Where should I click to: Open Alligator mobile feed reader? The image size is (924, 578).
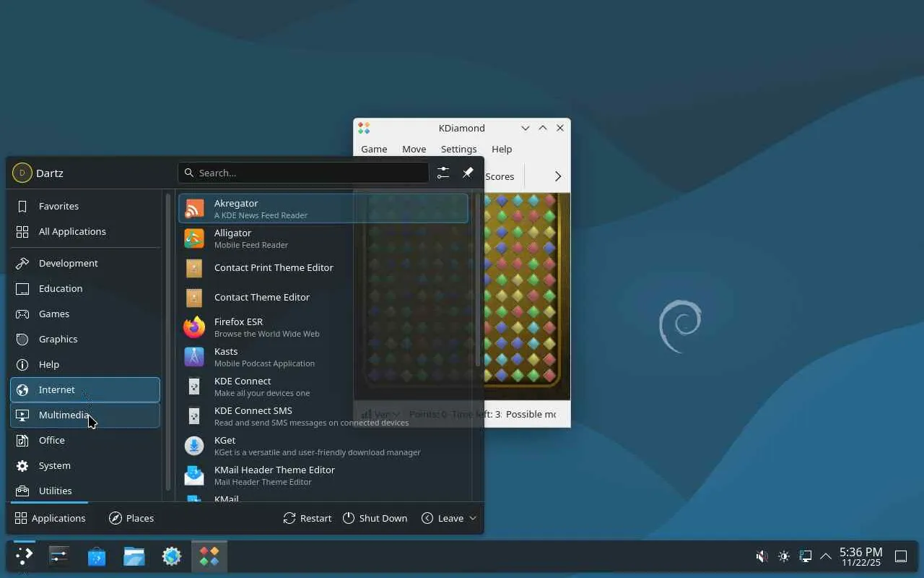click(323, 238)
